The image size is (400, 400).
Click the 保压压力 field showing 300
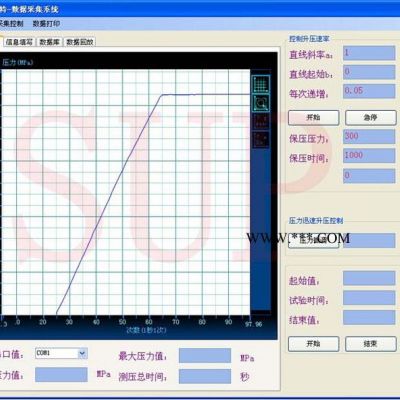[x=369, y=137]
